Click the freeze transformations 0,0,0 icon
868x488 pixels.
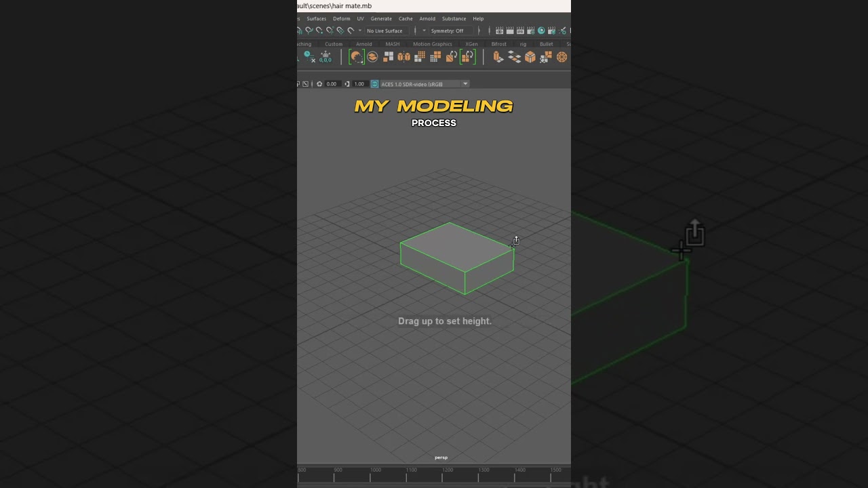click(325, 56)
